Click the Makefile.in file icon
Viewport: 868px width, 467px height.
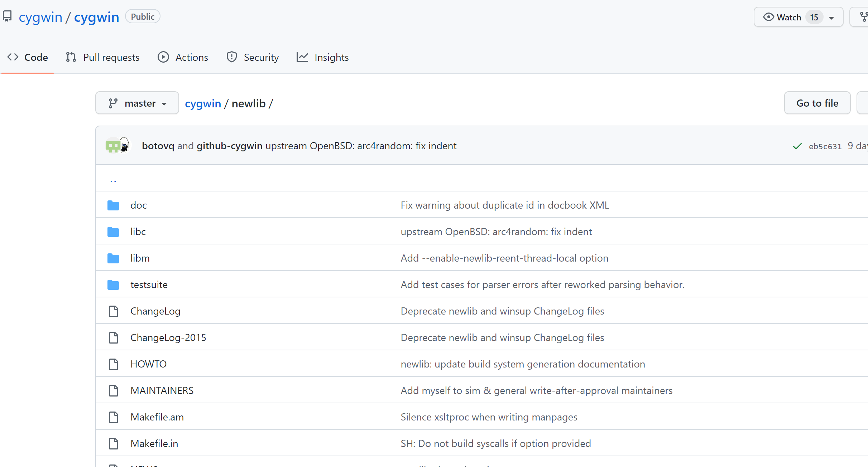pos(114,444)
